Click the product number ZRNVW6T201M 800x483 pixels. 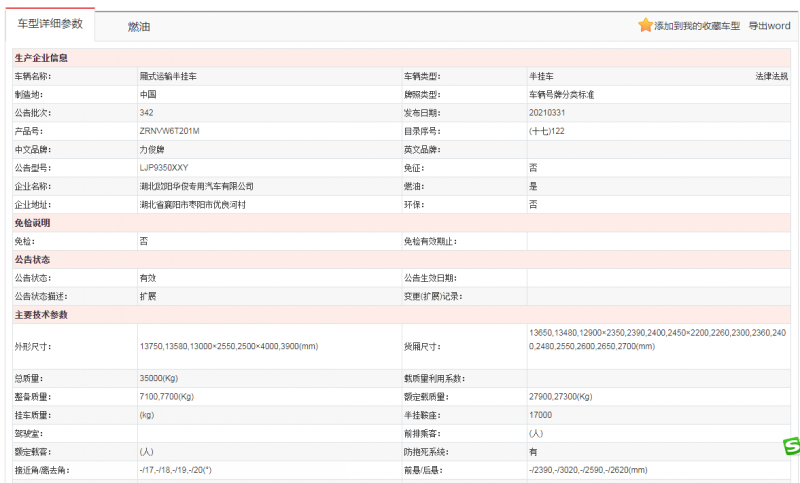(170, 131)
